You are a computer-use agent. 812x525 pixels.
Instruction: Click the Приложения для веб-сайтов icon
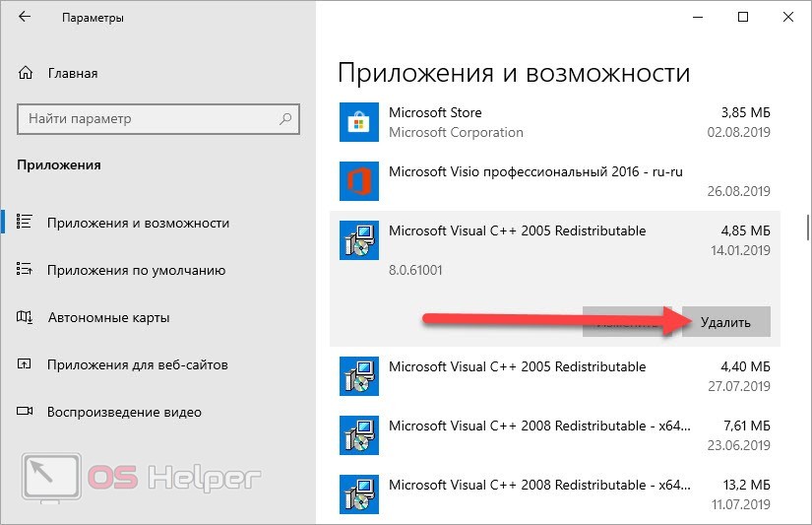coord(26,364)
